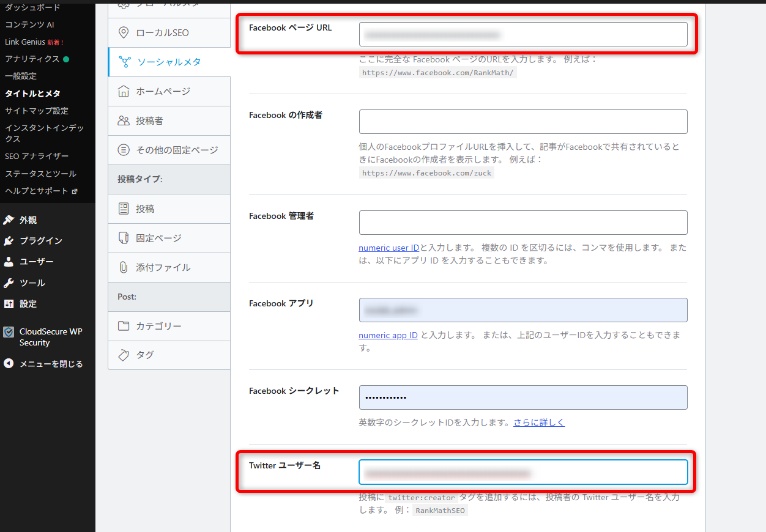Viewport: 766px width, 532px height.
Task: Open ダッシュボード in the sidebar
Action: pyautogui.click(x=33, y=7)
